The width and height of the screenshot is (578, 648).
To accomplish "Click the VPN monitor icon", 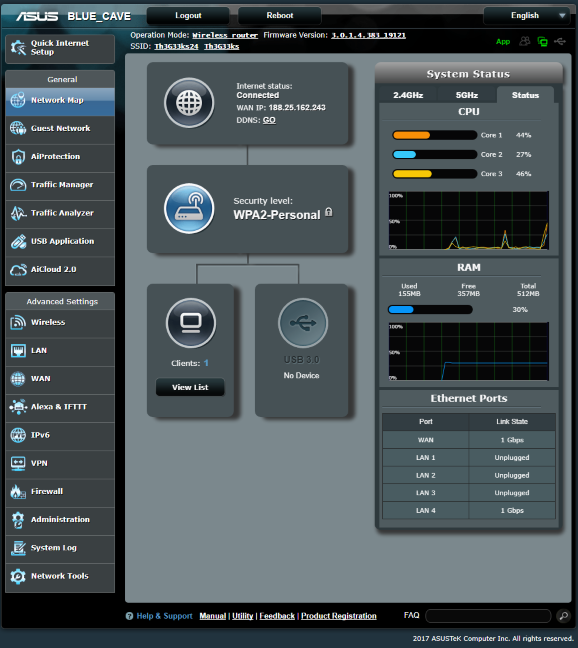I will pos(18,463).
